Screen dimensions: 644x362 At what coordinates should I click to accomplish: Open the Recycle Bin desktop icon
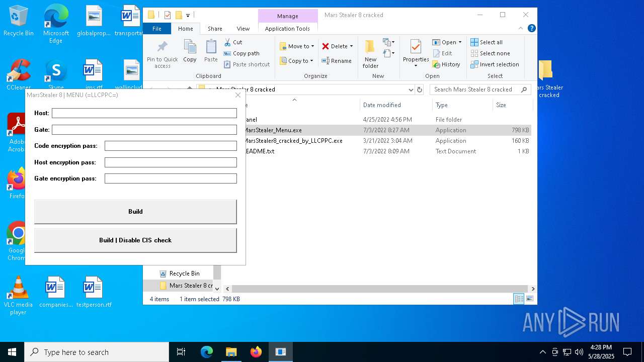19,21
